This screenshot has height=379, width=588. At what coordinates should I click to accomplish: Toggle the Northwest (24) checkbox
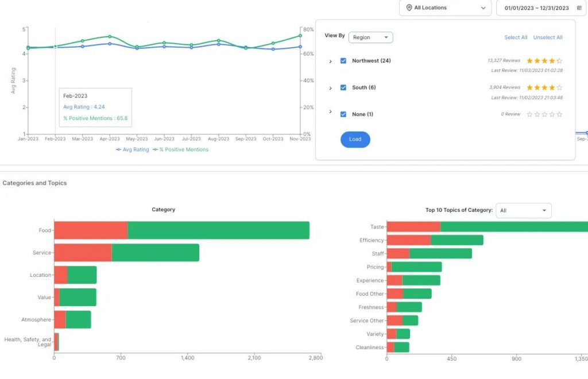[343, 61]
